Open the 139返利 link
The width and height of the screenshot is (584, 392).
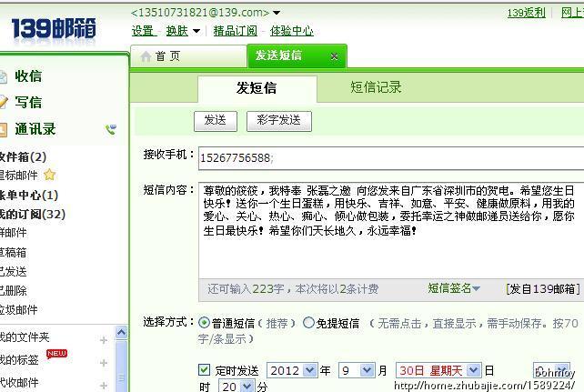[526, 13]
